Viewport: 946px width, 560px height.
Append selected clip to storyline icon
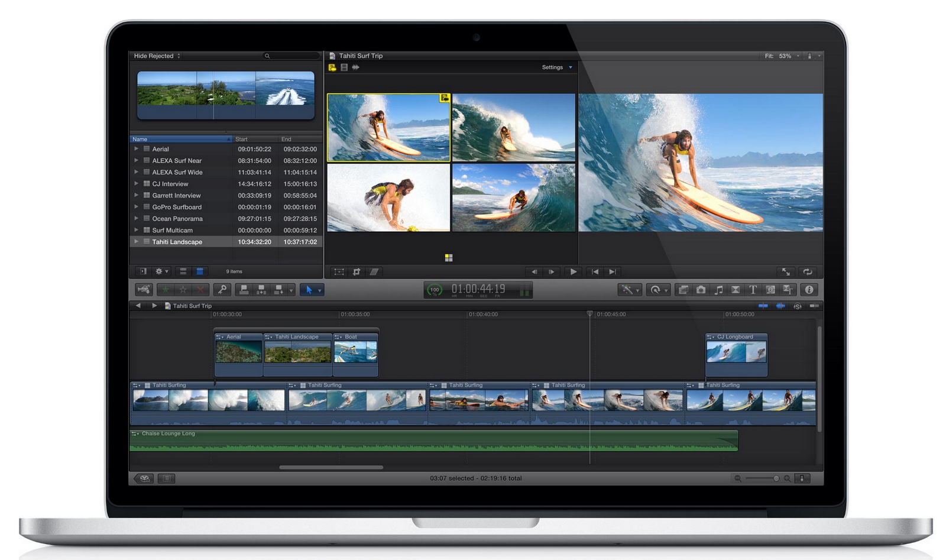(278, 290)
